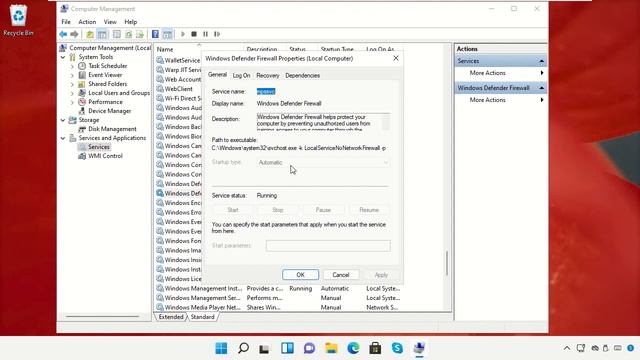Image resolution: width=640 pixels, height=360 pixels.
Task: Open More Actions under Services in Actions pane
Action: pyautogui.click(x=487, y=73)
